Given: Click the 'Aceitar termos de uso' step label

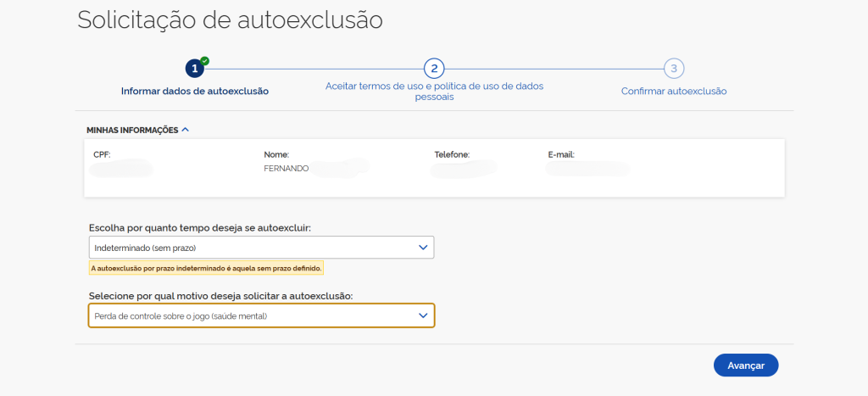Looking at the screenshot, I should 434,92.
